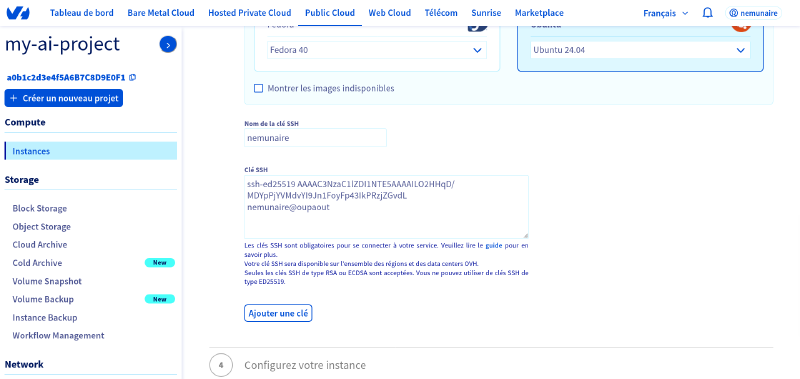Screen dimensions: 800x379
Task: Open Instance Backup
Action: point(45,317)
